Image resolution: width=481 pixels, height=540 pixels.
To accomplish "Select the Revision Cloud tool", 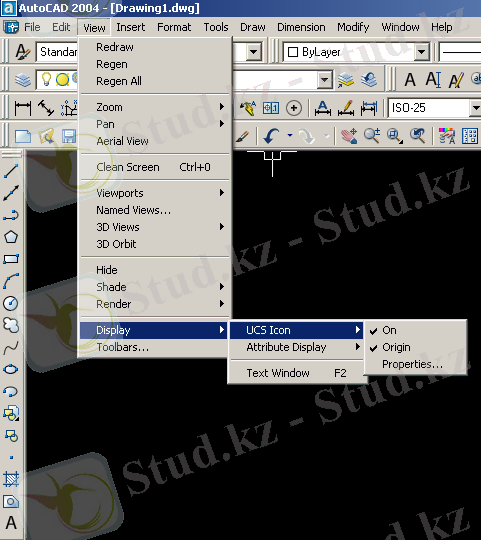I will click(11, 325).
